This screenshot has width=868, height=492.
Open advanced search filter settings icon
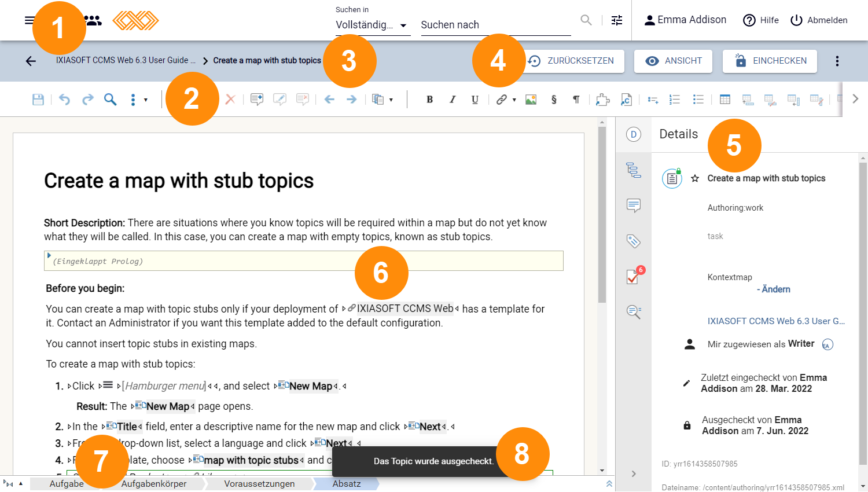(617, 20)
